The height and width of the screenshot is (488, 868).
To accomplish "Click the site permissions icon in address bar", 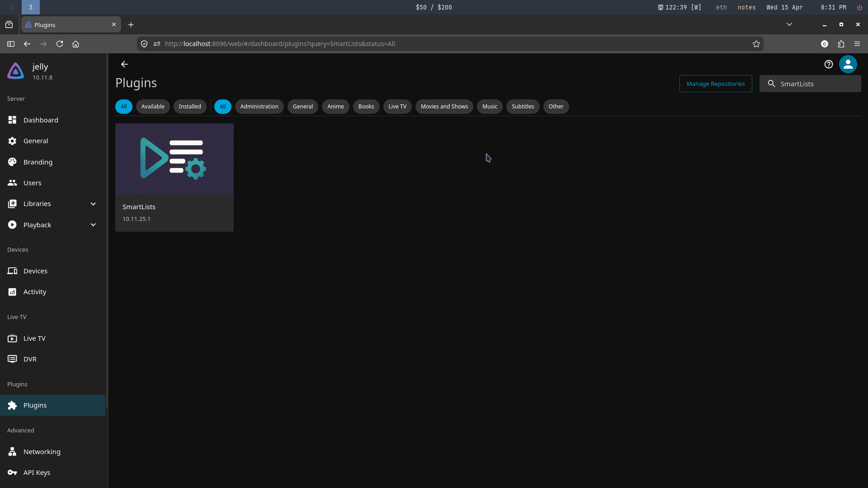I will coord(157,44).
